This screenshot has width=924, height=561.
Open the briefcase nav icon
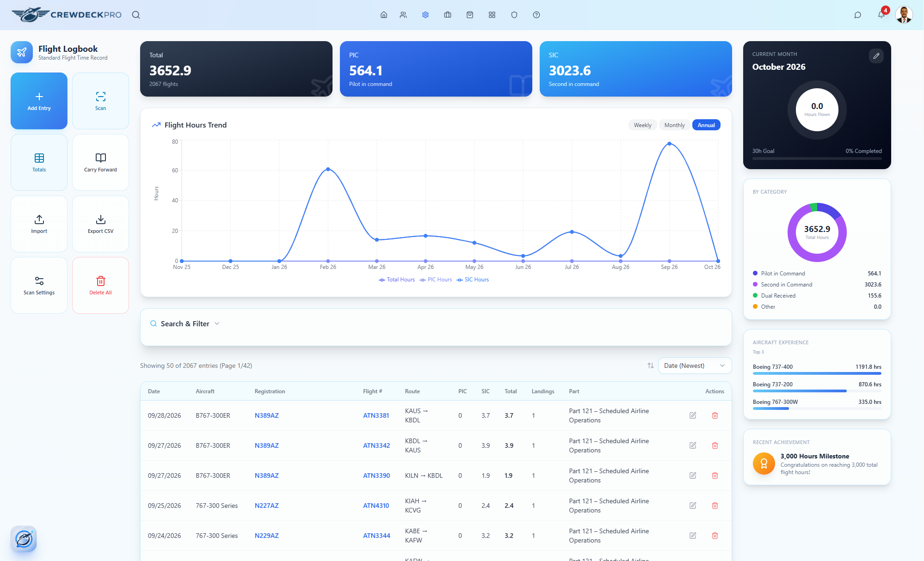click(x=448, y=15)
